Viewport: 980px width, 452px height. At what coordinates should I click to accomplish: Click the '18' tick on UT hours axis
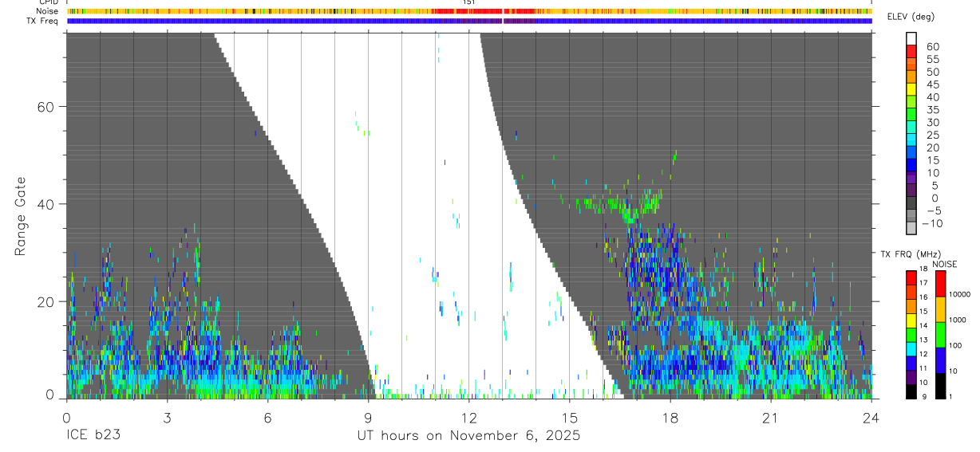coord(670,417)
